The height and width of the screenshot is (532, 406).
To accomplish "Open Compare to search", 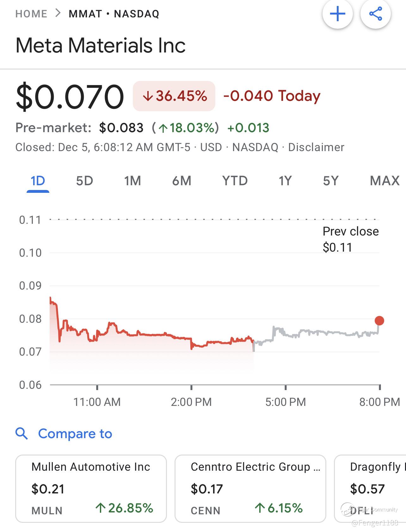I will click(x=75, y=434).
